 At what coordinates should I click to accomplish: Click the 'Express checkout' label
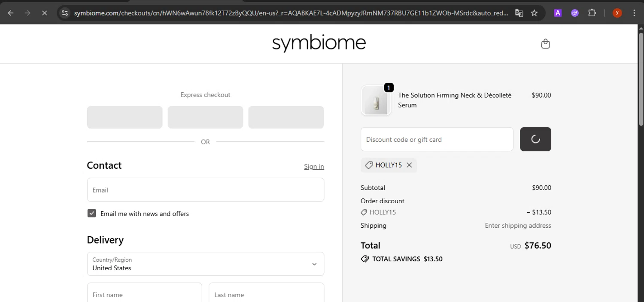click(x=205, y=95)
